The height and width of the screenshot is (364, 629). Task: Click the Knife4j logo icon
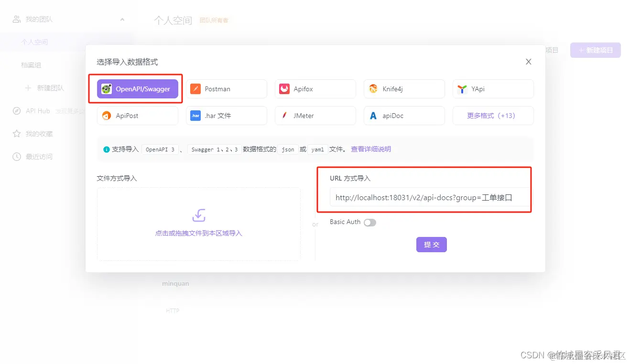(x=373, y=89)
